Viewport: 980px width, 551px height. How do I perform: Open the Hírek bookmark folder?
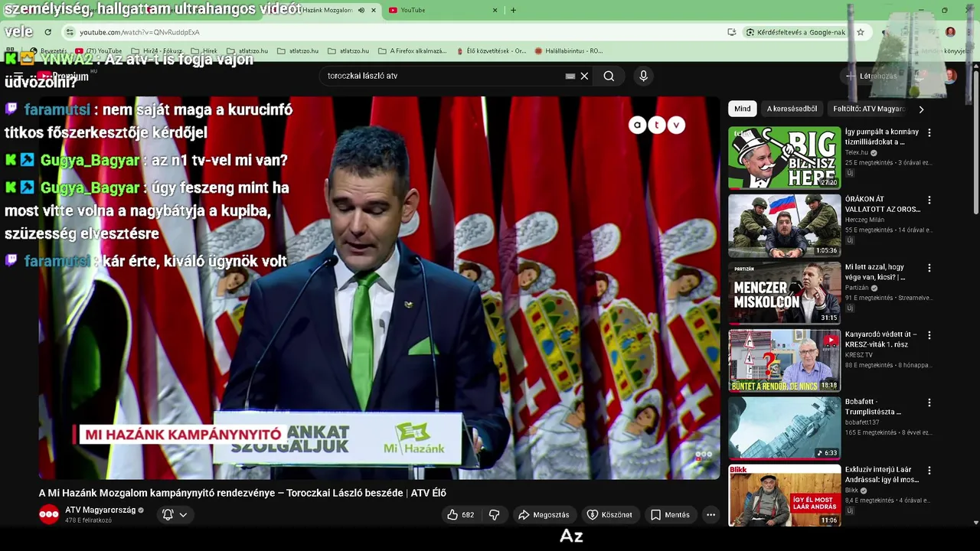click(x=203, y=51)
